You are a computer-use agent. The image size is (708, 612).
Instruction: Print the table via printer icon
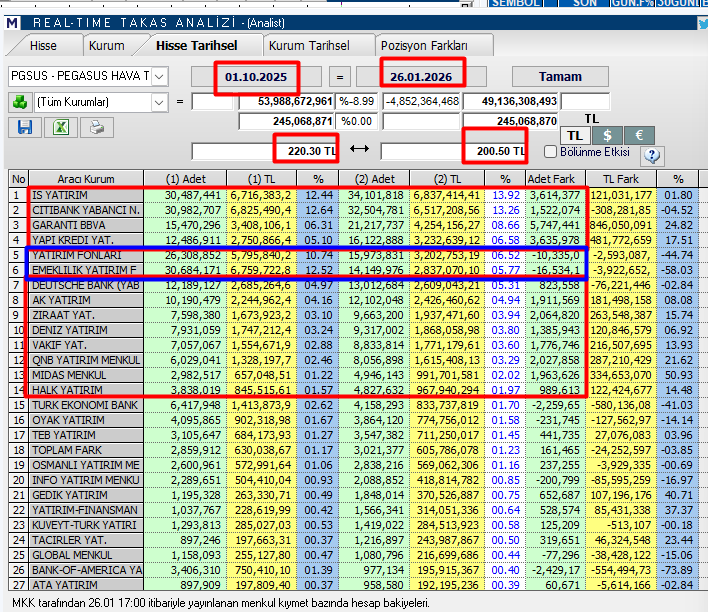[97, 127]
